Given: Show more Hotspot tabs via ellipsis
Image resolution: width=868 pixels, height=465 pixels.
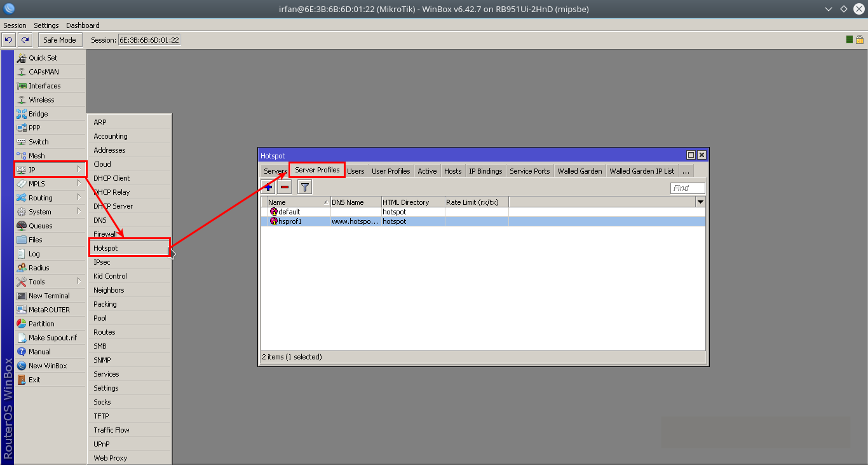Looking at the screenshot, I should (x=686, y=171).
